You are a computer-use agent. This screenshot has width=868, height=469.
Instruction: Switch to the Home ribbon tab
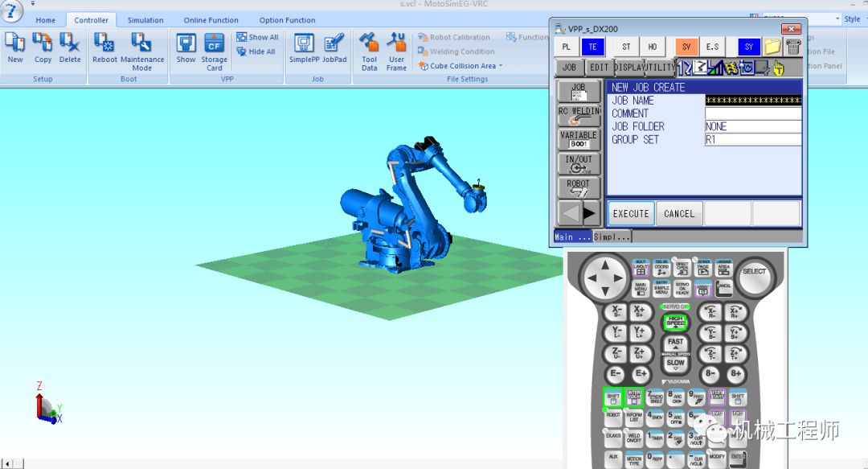(45, 20)
